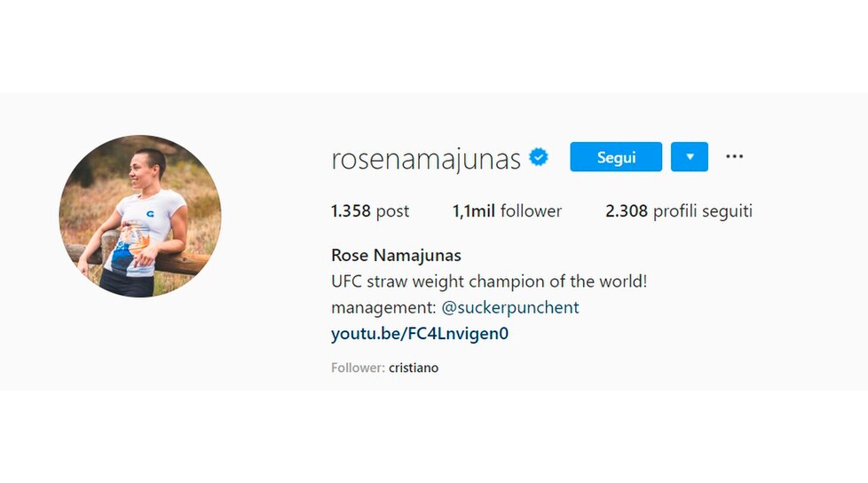Visit the youtu.be/FC4Lnvigen0 link
868x483 pixels.
(x=420, y=334)
